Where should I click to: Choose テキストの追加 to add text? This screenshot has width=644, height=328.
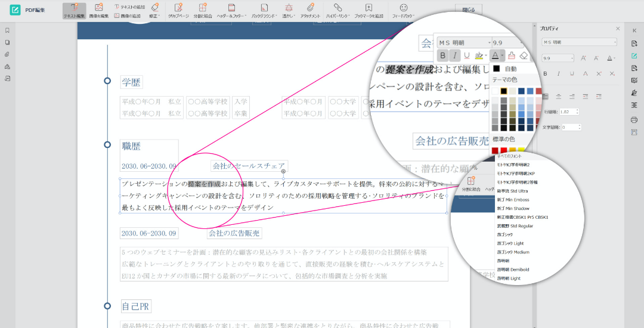(129, 7)
